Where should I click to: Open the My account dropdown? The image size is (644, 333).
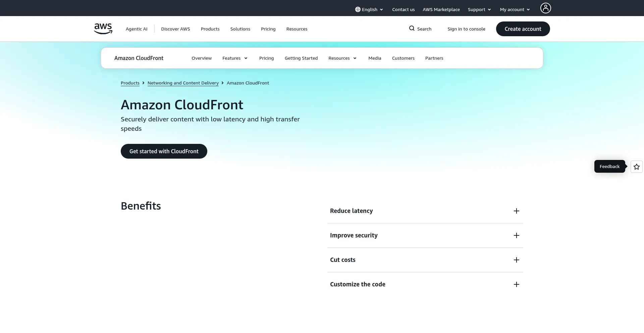point(515,9)
